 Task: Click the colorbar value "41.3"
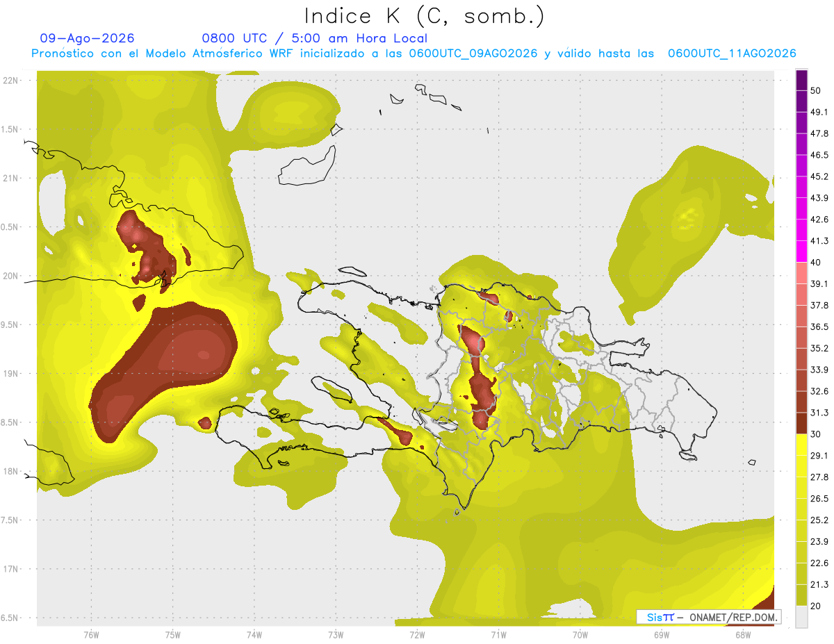(819, 241)
